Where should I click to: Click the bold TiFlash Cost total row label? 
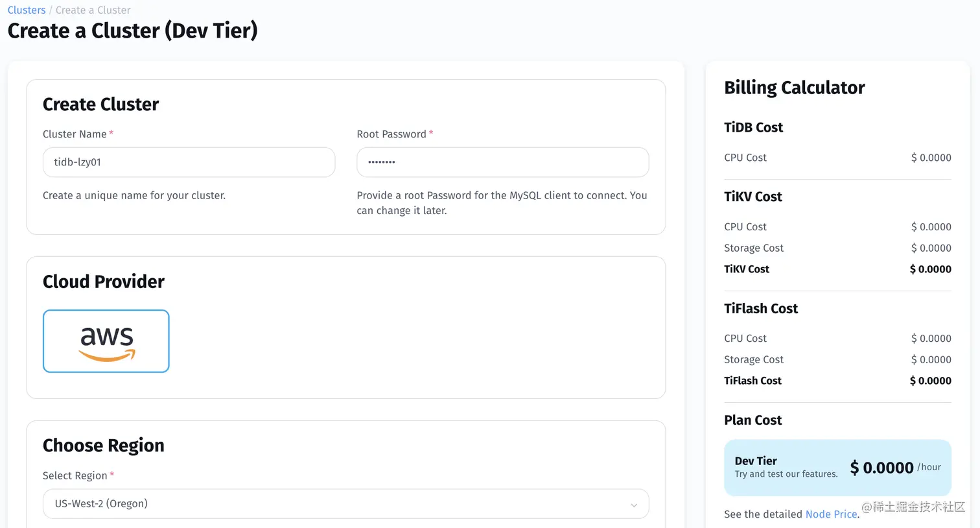point(752,381)
